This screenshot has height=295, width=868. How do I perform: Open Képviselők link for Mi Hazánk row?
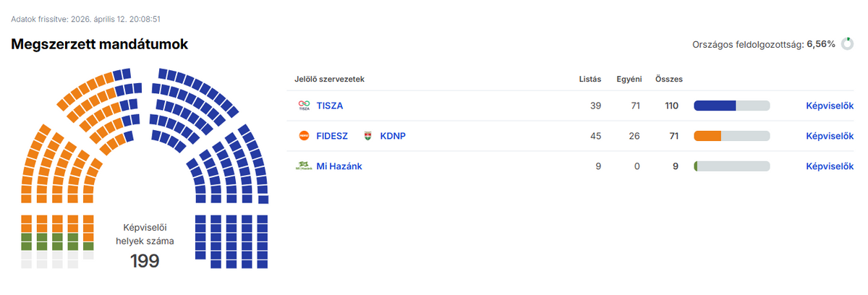pos(830,166)
